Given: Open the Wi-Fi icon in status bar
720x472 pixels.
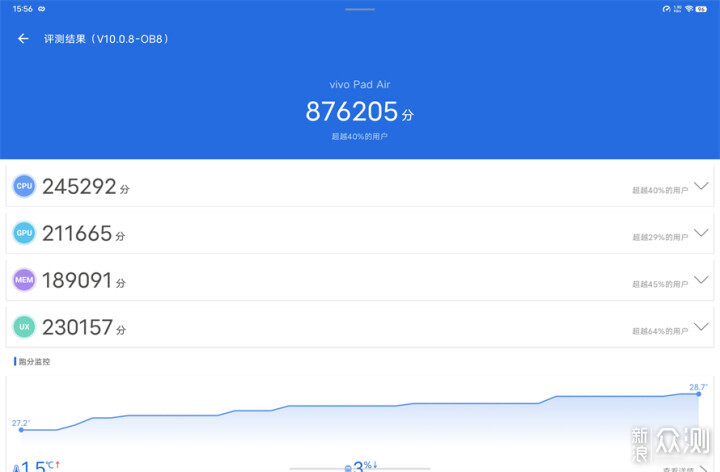Looking at the screenshot, I should coord(689,9).
